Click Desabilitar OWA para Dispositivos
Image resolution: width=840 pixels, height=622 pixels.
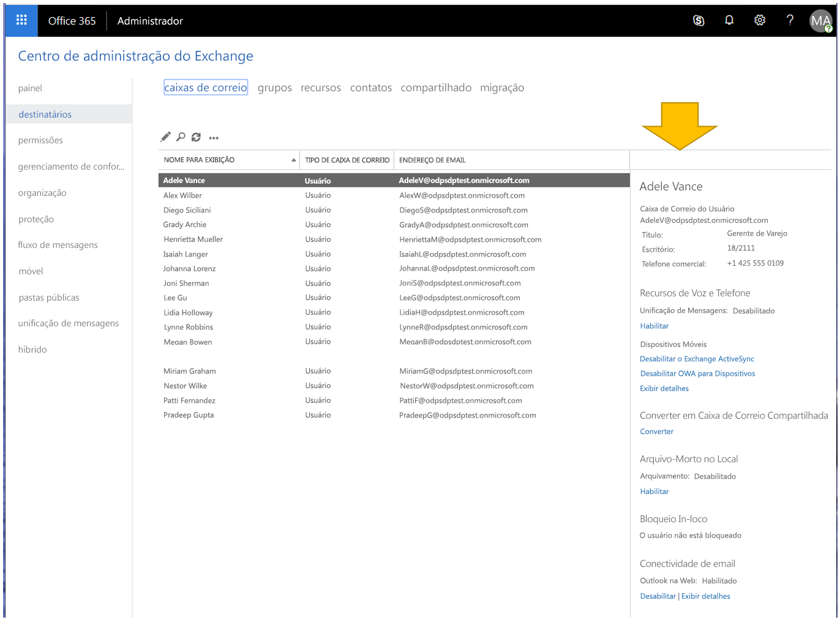[697, 373]
